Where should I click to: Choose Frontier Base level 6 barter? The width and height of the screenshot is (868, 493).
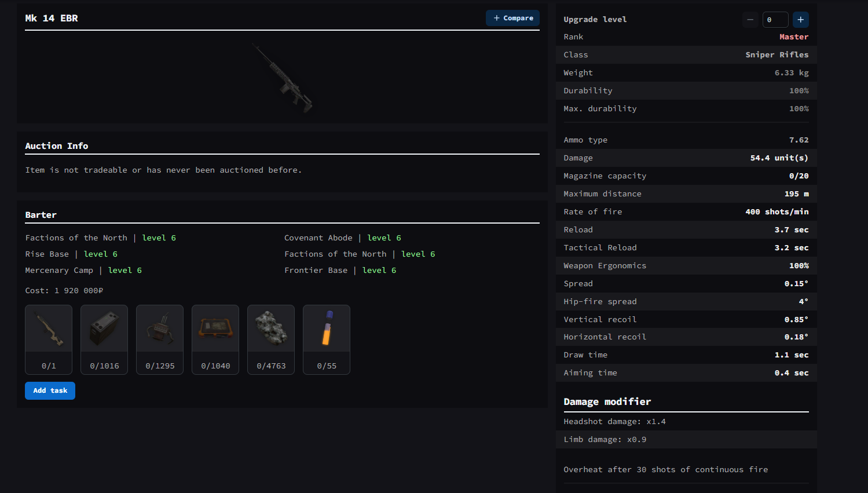tap(340, 271)
